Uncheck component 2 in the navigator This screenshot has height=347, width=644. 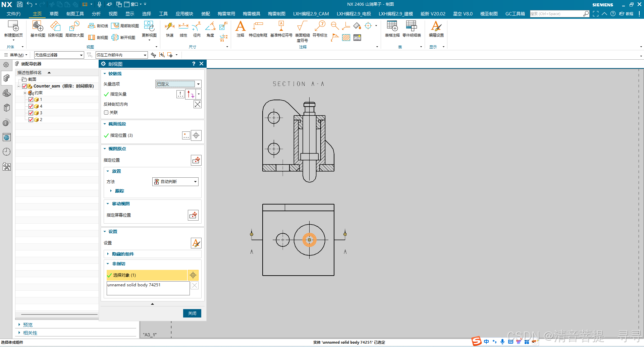click(31, 120)
